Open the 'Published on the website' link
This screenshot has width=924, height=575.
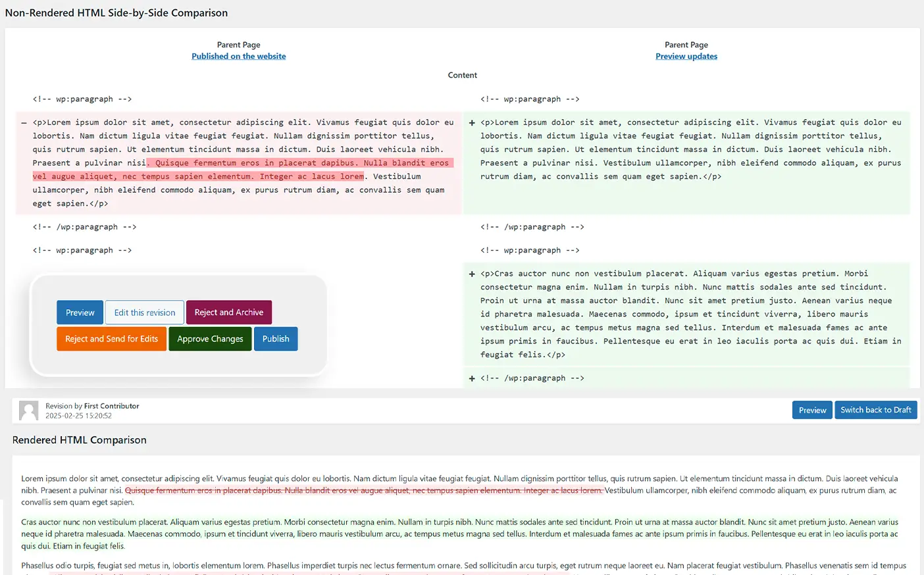[238, 56]
